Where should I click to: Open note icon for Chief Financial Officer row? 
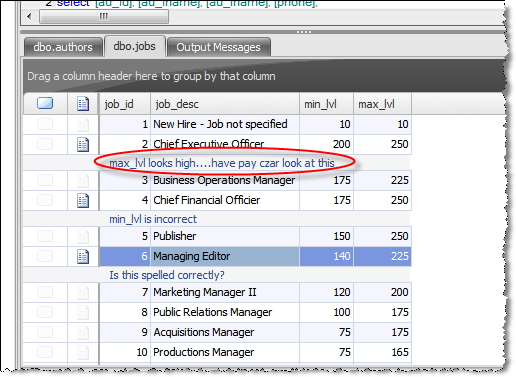click(83, 201)
